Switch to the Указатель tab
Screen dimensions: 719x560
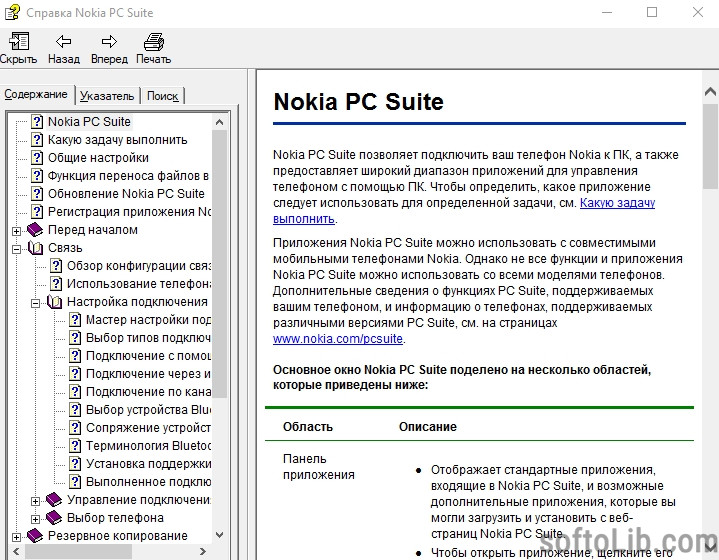click(x=107, y=96)
